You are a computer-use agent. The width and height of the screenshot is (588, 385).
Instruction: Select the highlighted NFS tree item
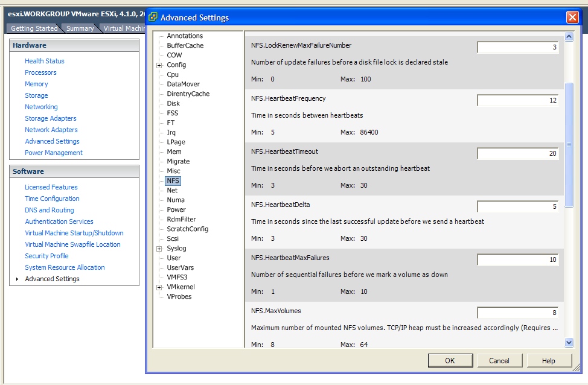pos(173,180)
